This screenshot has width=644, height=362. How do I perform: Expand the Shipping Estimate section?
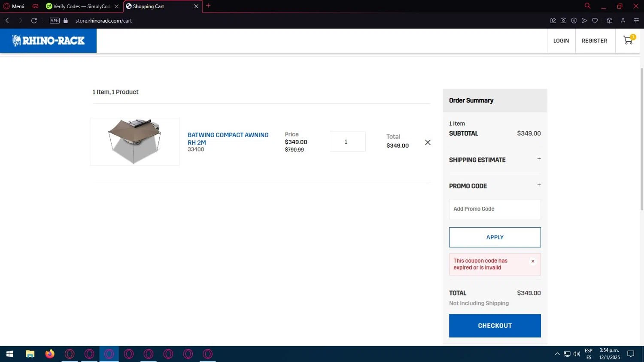point(495,160)
